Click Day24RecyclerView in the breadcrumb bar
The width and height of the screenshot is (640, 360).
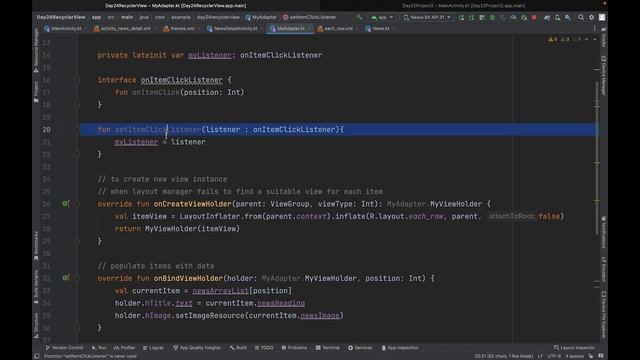click(61, 18)
